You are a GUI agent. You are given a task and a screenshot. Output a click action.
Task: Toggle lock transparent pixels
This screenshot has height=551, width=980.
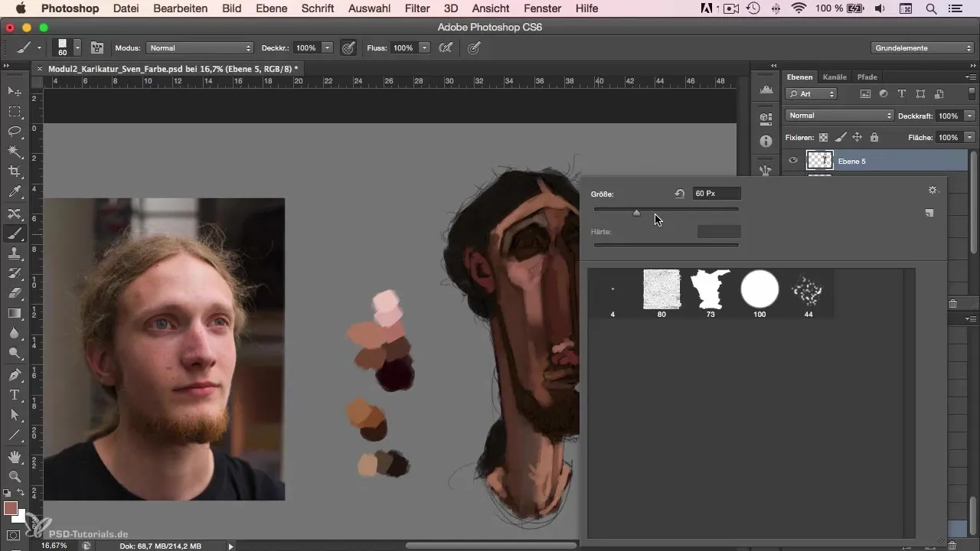pos(823,138)
